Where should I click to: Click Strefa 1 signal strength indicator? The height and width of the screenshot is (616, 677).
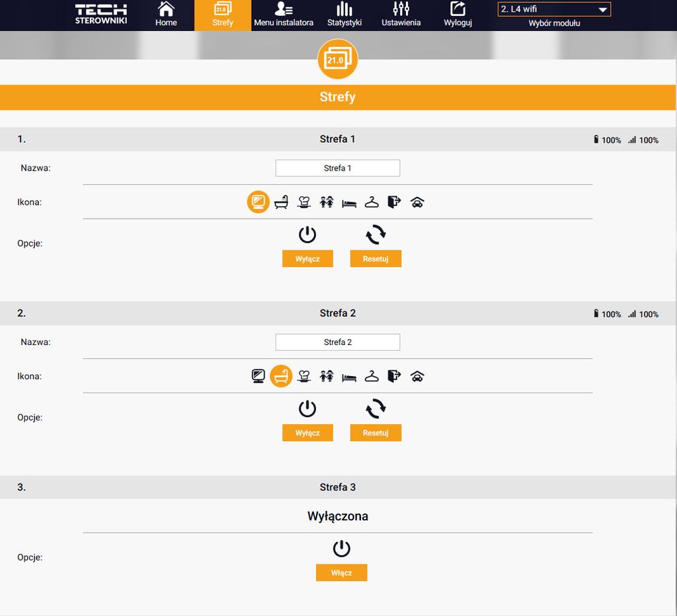click(643, 140)
